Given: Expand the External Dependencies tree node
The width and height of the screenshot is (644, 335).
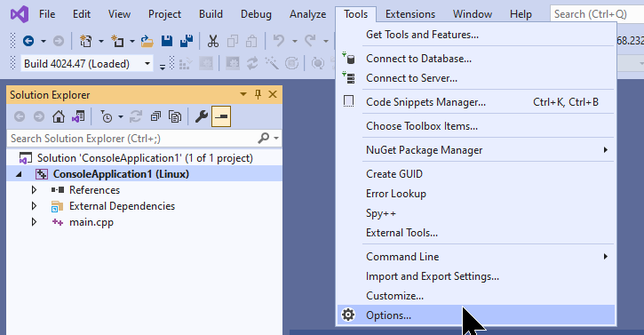Looking at the screenshot, I should pos(34,206).
